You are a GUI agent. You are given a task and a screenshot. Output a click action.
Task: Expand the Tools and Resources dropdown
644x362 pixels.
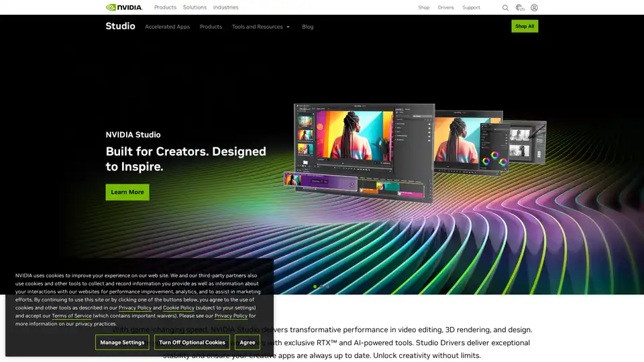click(x=261, y=27)
